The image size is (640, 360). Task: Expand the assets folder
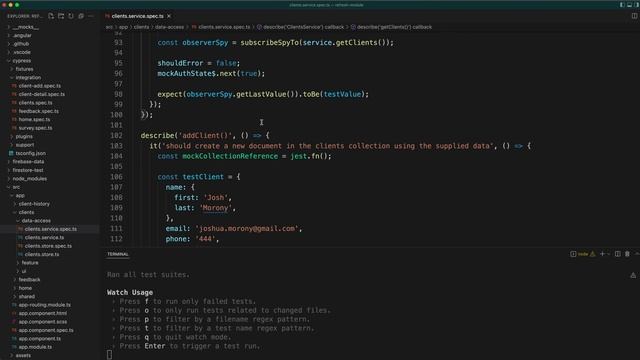point(23,355)
